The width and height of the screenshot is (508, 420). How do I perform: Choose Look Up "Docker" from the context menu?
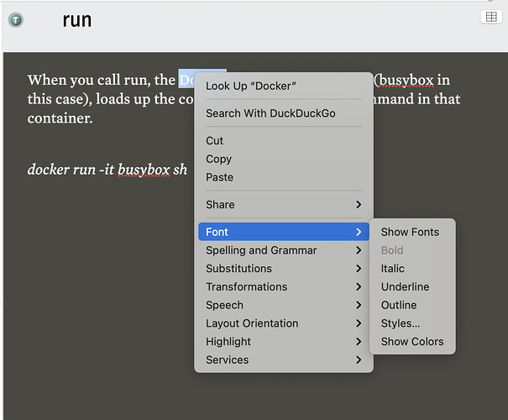click(x=284, y=86)
